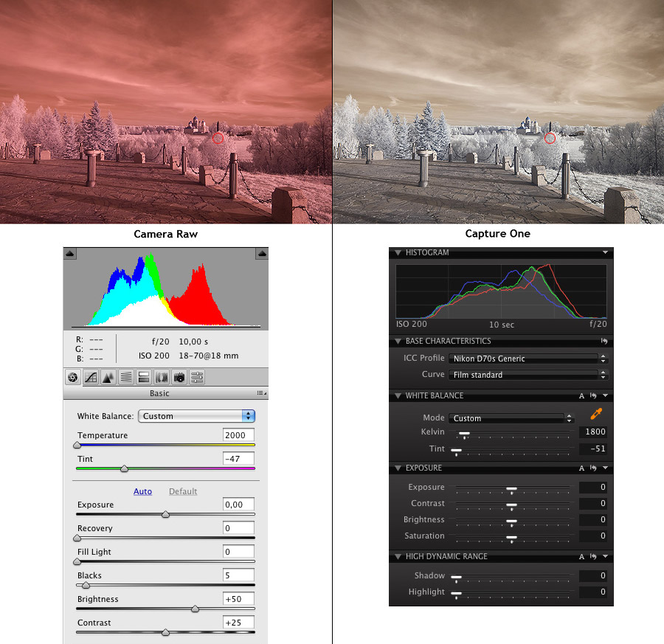Viewport: 664px width, 644px height.
Task: Click the Blacks value field showing 5
Action: coord(238,575)
